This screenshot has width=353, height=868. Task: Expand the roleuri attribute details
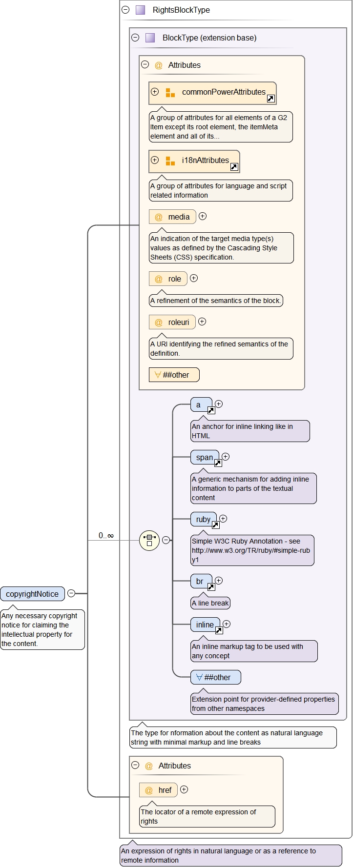click(x=202, y=322)
